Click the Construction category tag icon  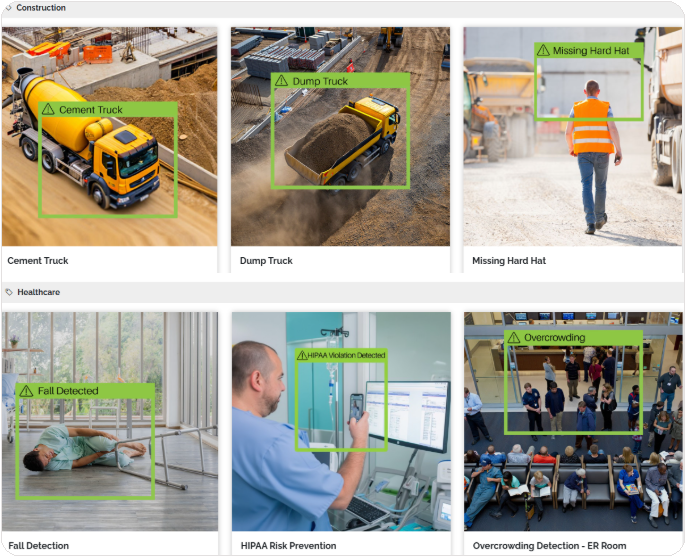pos(9,8)
